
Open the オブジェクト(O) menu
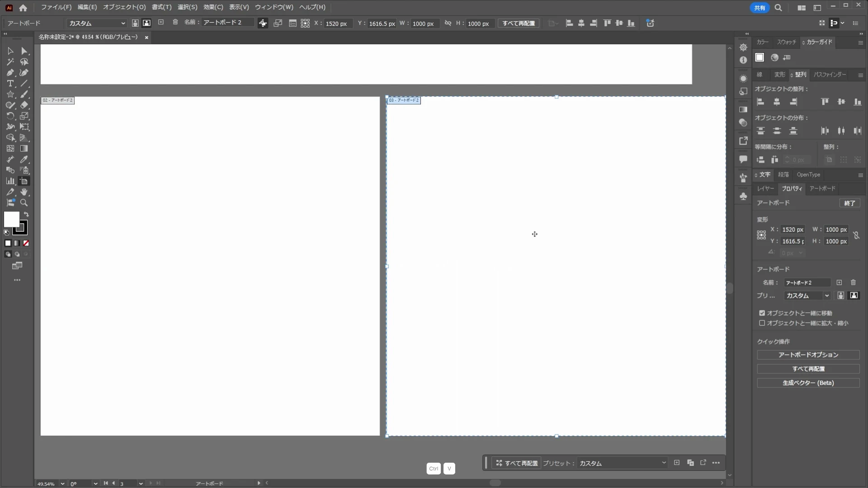pyautogui.click(x=124, y=7)
